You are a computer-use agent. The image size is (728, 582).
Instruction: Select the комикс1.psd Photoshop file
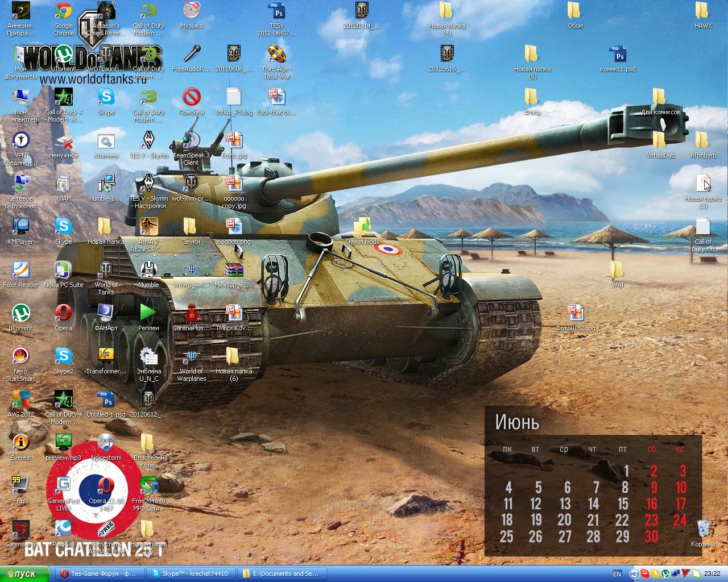[x=618, y=55]
